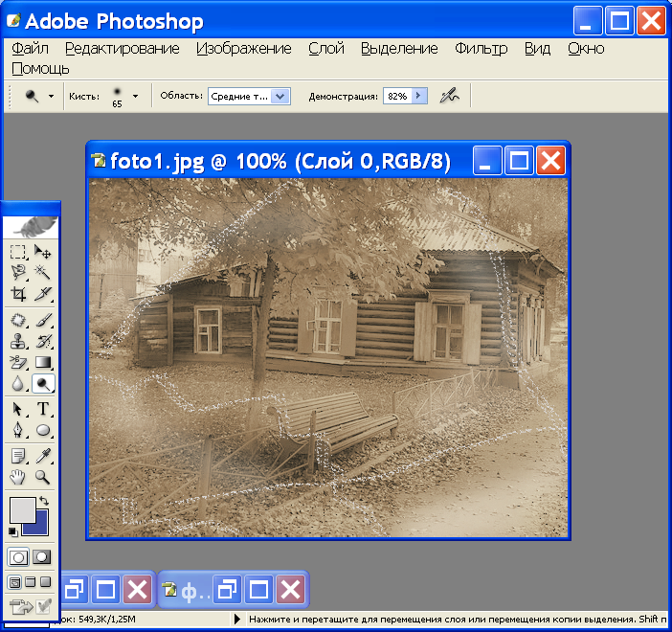Restore the minimized ф.. document window
The height and width of the screenshot is (632, 672).
coord(226,589)
